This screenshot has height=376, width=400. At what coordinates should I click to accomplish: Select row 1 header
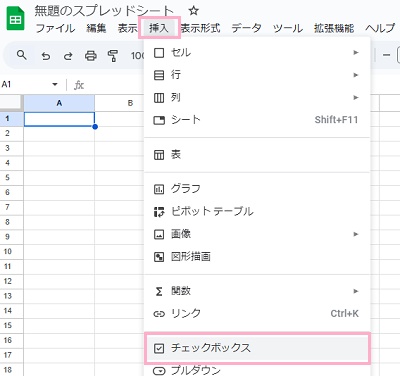click(x=11, y=119)
